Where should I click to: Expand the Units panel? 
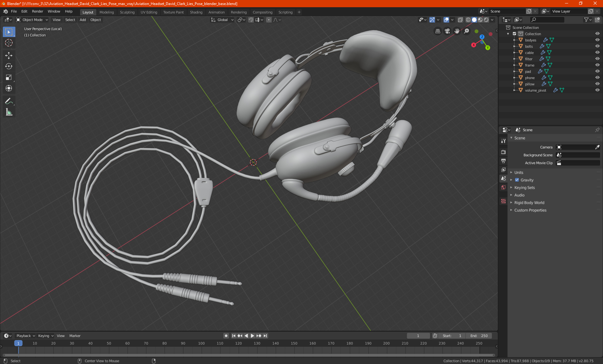[519, 173]
